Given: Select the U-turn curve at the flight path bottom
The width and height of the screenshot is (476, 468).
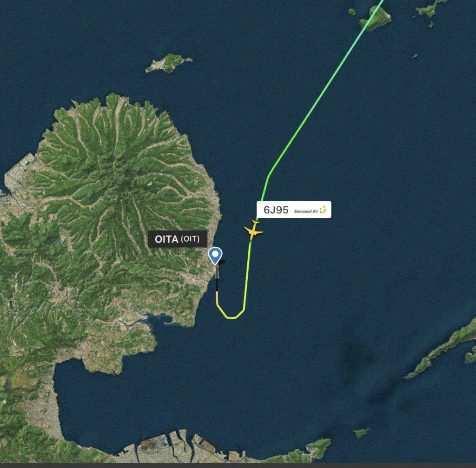Looking at the screenshot, I should (x=231, y=313).
